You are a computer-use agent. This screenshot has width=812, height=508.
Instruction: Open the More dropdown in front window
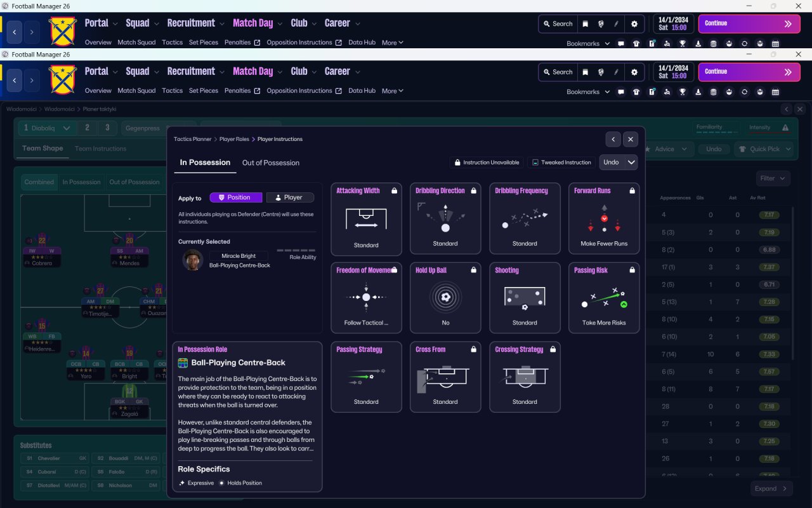pyautogui.click(x=393, y=91)
